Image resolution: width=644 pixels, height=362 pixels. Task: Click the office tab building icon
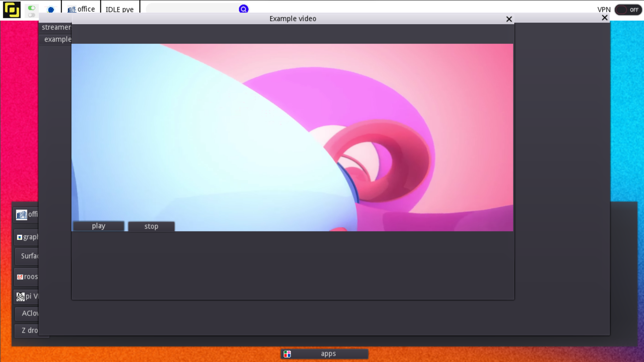71,10
